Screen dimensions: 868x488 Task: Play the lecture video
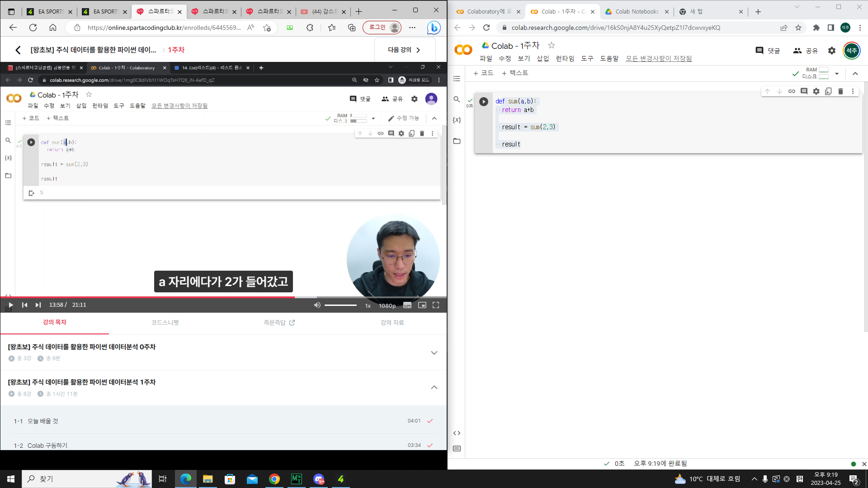tap(11, 305)
